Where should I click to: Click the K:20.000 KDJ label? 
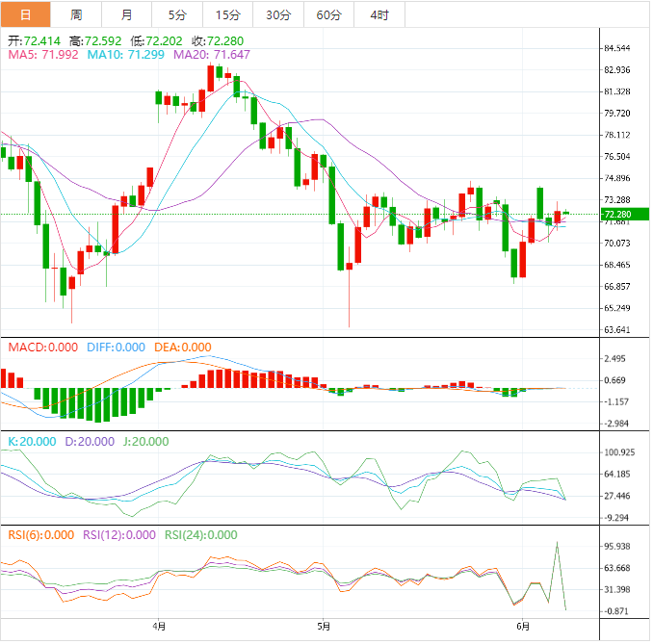tap(32, 442)
